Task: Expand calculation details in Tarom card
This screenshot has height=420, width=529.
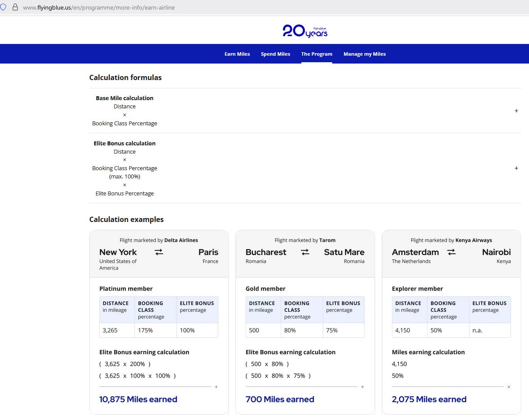Action: [363, 387]
